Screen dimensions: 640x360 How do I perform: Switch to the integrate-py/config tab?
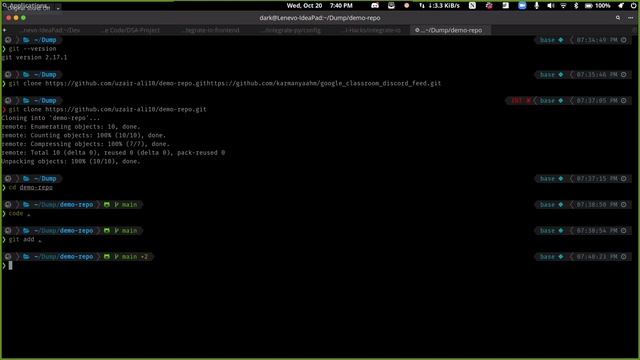tap(291, 30)
